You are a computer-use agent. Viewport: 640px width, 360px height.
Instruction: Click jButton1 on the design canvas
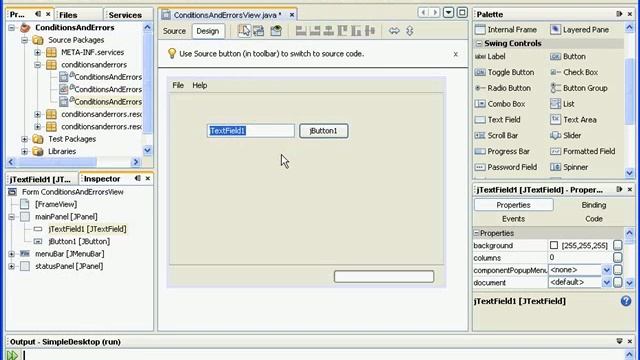(324, 131)
